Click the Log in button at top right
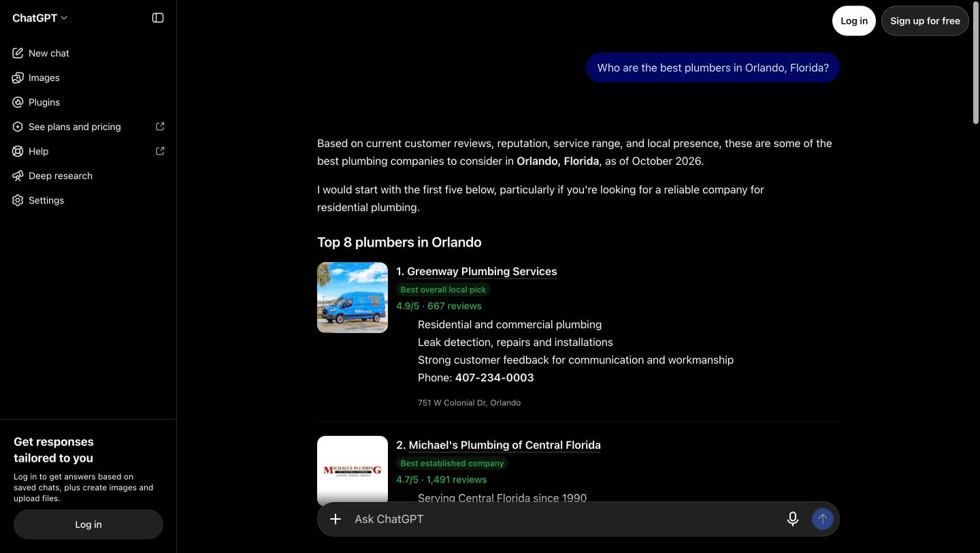980x553 pixels. (x=853, y=21)
